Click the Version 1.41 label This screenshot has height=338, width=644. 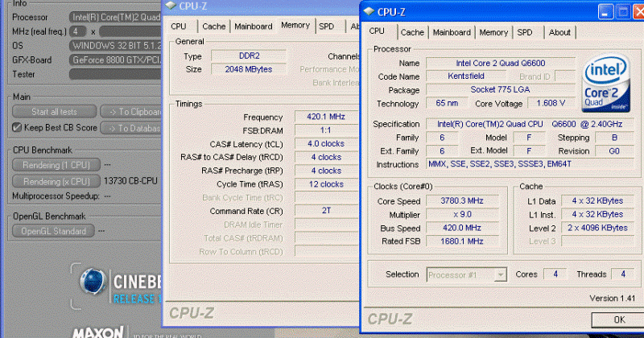pyautogui.click(x=613, y=299)
